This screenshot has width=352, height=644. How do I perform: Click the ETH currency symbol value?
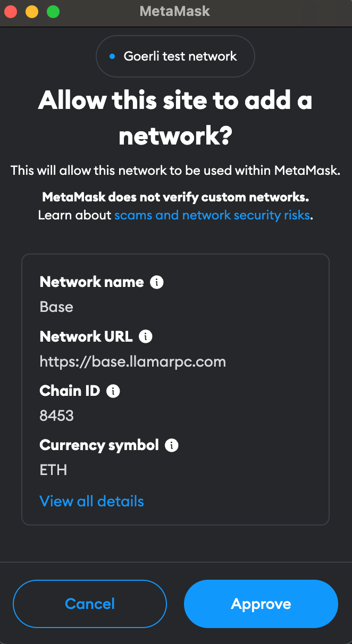tap(54, 470)
